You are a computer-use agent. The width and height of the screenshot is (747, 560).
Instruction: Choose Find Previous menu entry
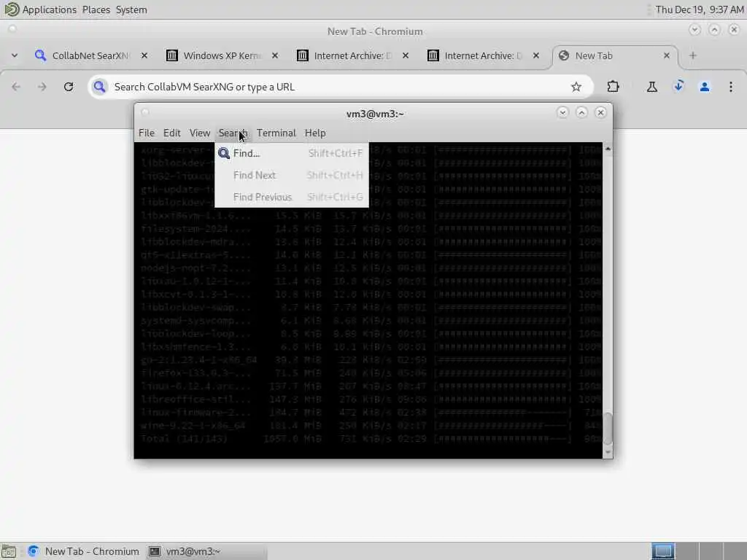point(292,197)
